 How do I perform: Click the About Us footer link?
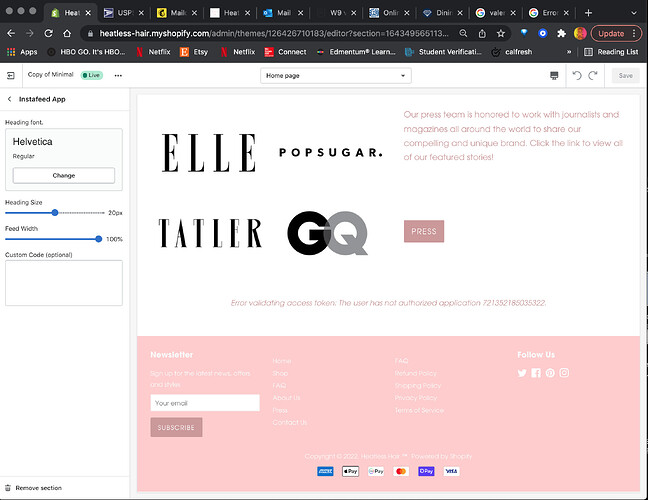tap(286, 398)
